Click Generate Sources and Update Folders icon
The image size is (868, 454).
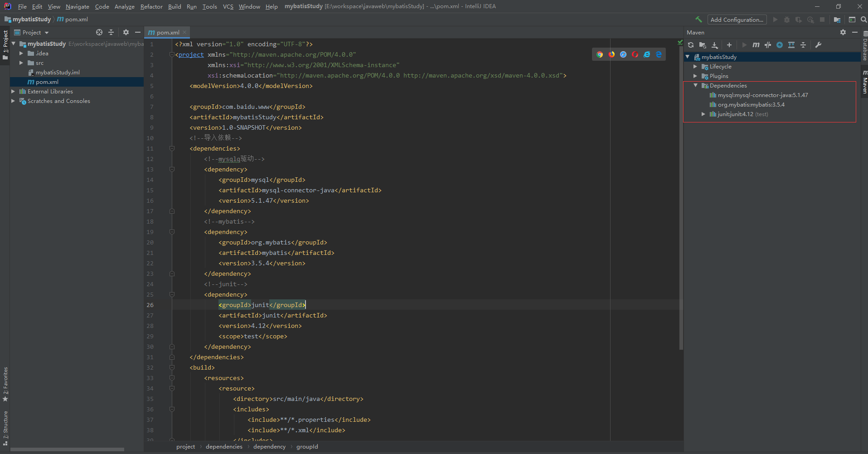tap(703, 45)
